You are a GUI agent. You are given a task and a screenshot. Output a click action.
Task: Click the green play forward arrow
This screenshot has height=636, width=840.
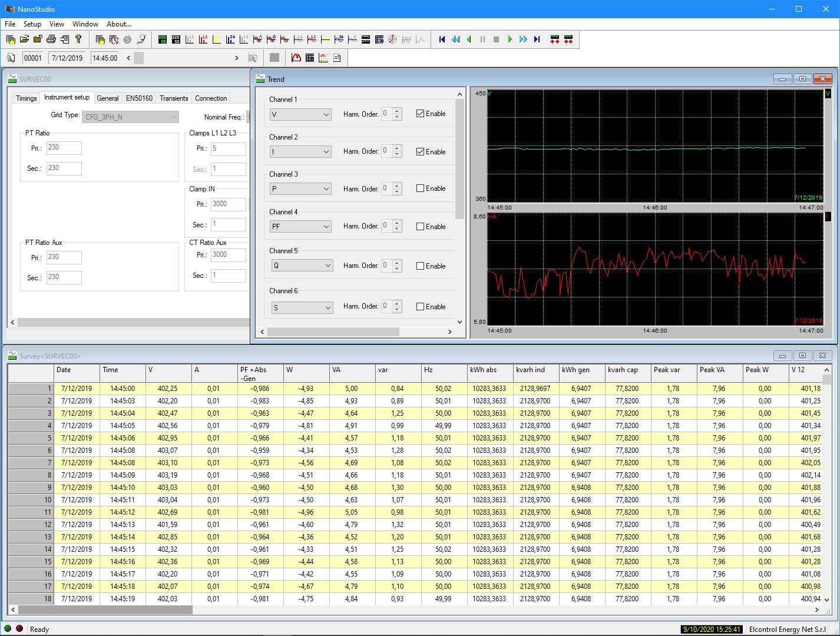[510, 39]
